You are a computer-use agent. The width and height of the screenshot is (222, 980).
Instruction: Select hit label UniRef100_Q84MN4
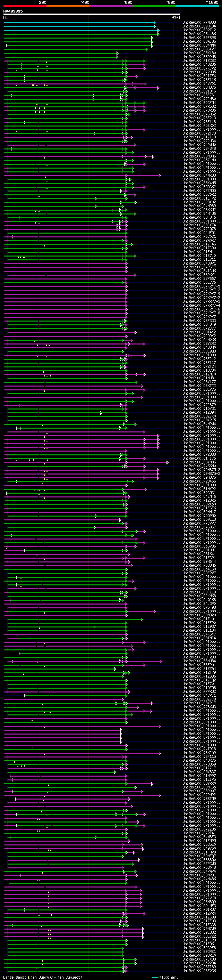click(199, 45)
